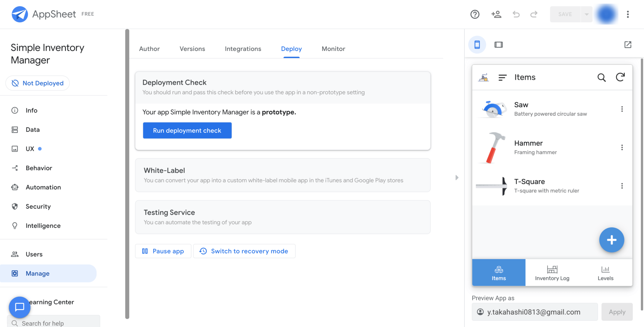This screenshot has height=327, width=644.
Task: Collapse the preview panel with the side chevron
Action: [457, 177]
